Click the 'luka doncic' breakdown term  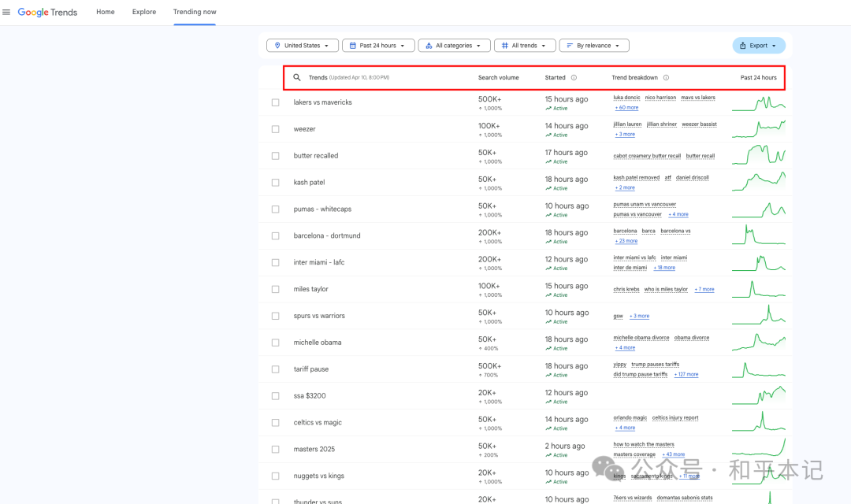pos(627,98)
